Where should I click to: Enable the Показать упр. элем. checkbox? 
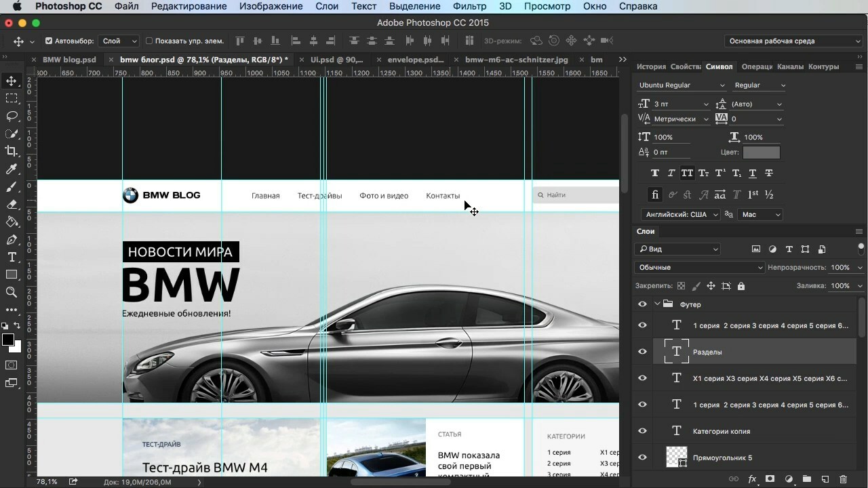click(x=149, y=41)
